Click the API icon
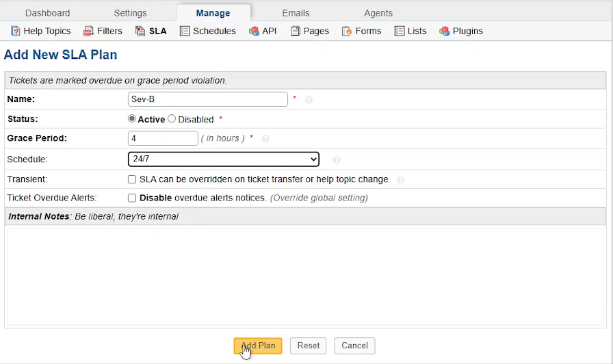 tap(254, 31)
